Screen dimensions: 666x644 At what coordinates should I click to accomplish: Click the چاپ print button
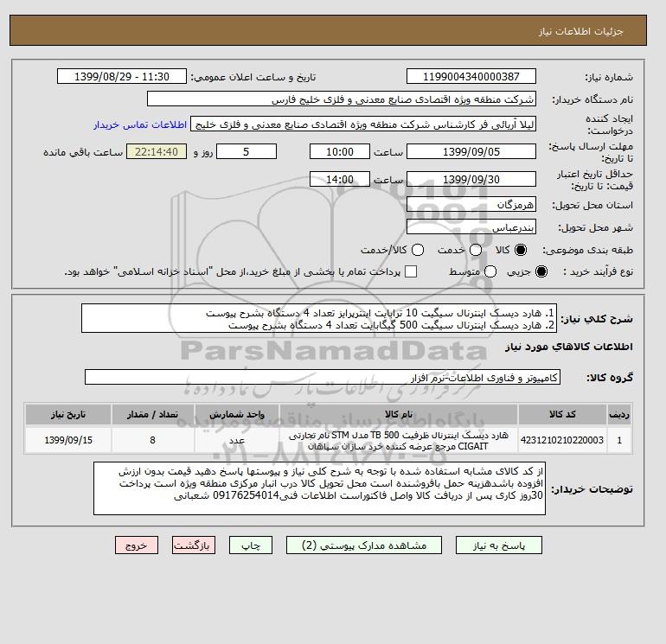[x=251, y=545]
